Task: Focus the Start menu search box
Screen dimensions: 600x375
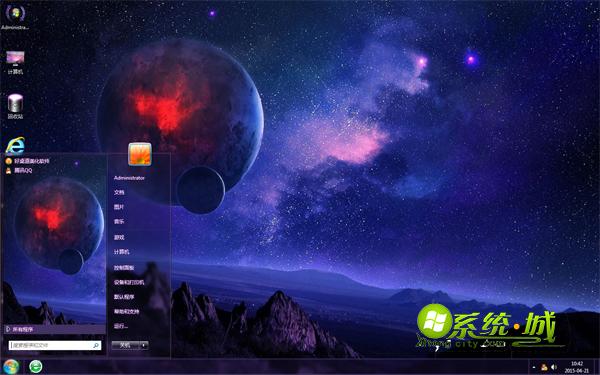Action: tap(55, 345)
